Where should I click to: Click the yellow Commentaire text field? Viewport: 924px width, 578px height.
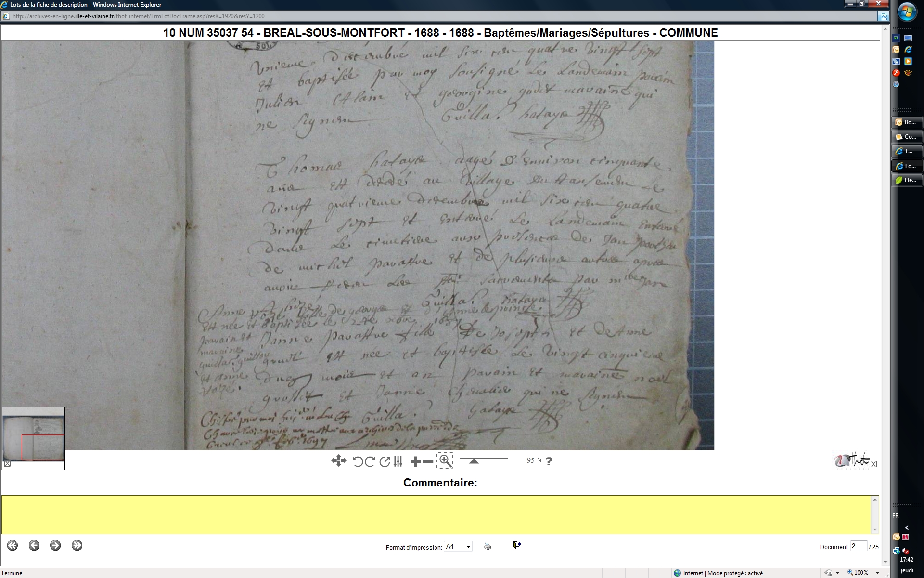click(x=436, y=514)
